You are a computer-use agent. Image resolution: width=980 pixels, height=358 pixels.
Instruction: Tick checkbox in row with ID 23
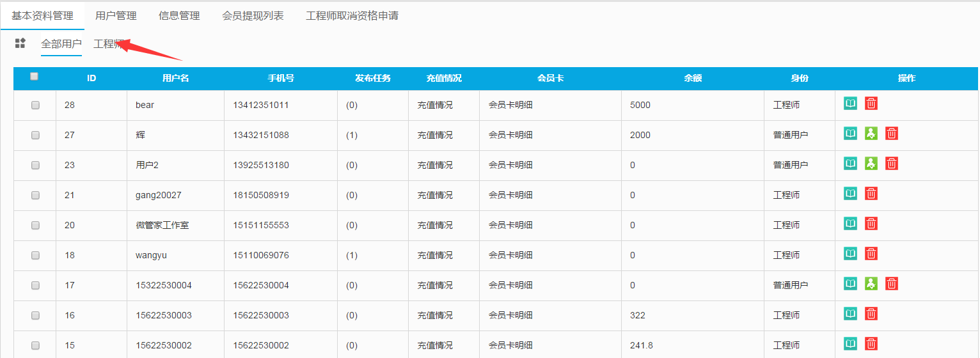[x=35, y=166]
